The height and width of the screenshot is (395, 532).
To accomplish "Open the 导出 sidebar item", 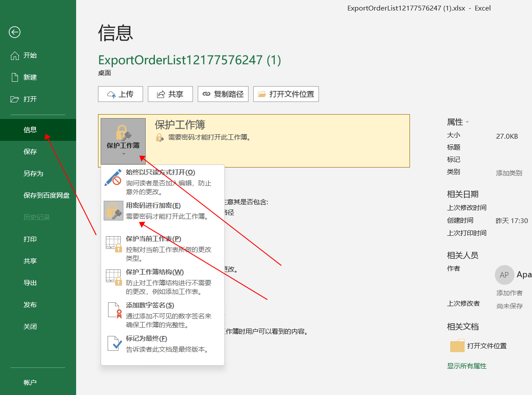I will pos(30,283).
